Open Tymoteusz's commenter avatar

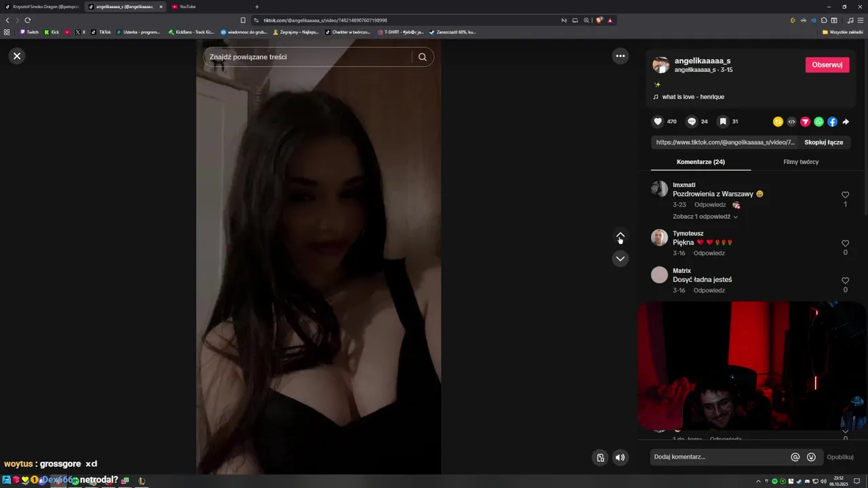pos(659,237)
